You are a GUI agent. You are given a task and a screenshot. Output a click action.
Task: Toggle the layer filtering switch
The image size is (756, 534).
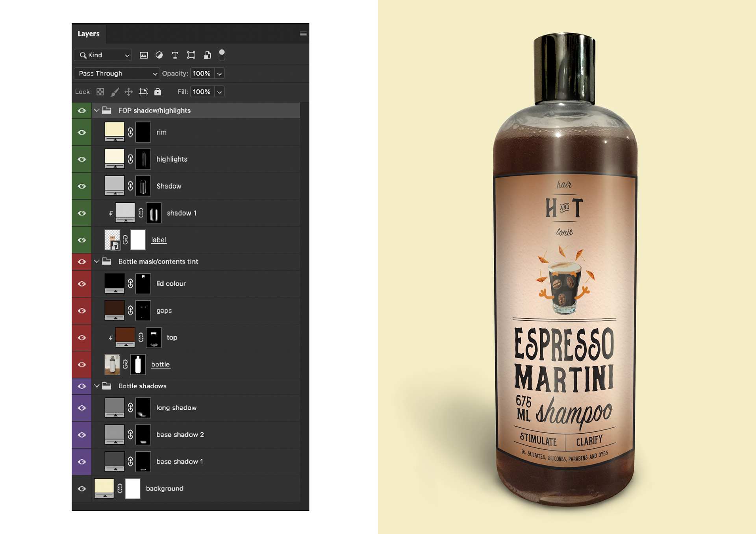click(x=222, y=55)
